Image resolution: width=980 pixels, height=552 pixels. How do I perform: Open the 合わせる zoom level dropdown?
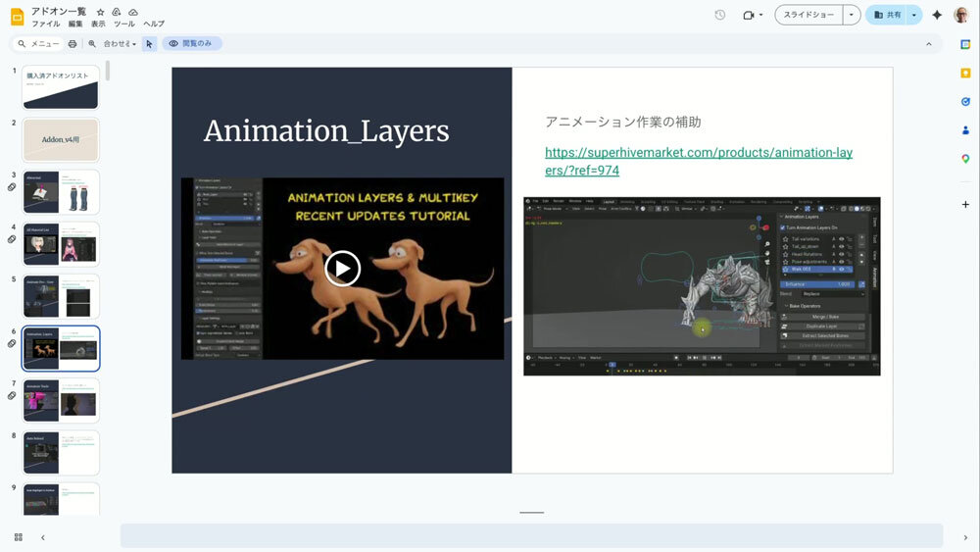pyautogui.click(x=121, y=44)
